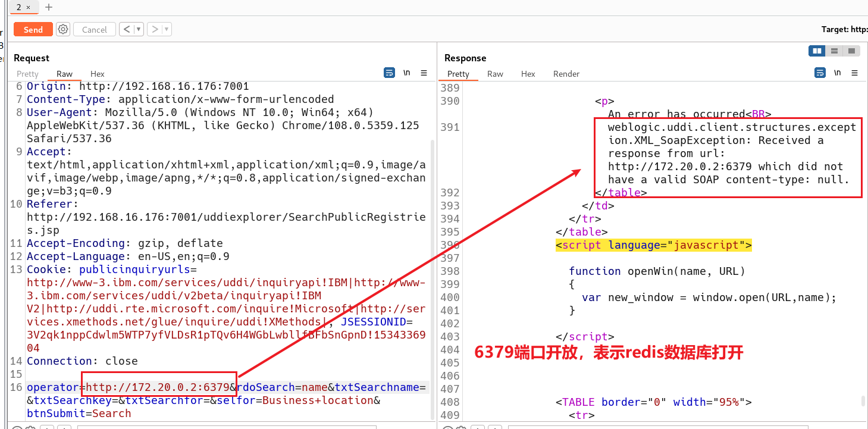
Task: Click XML_SoapException error message in response
Action: [732, 154]
